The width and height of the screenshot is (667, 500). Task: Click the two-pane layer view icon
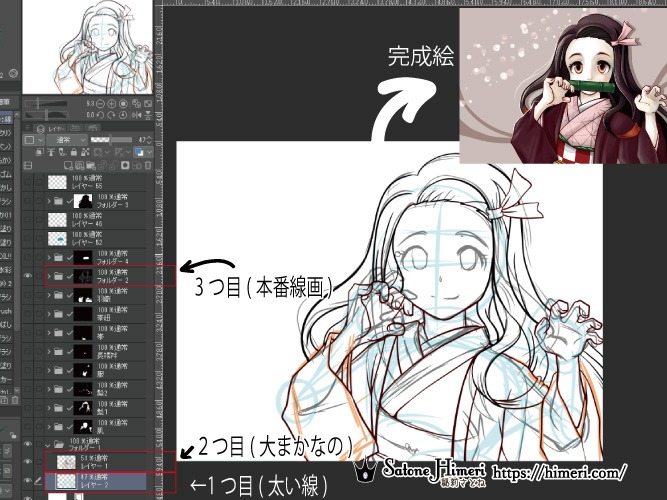point(28,165)
